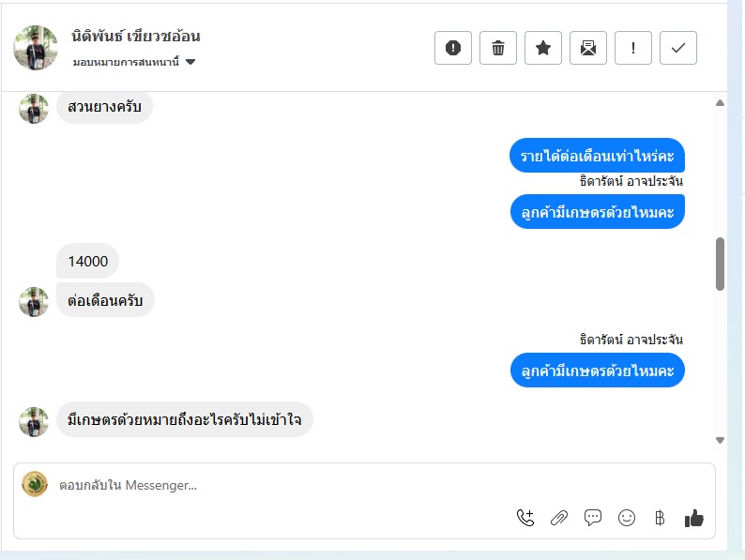Send a thumbs-up like
This screenshot has height=560, width=745.
point(693,518)
